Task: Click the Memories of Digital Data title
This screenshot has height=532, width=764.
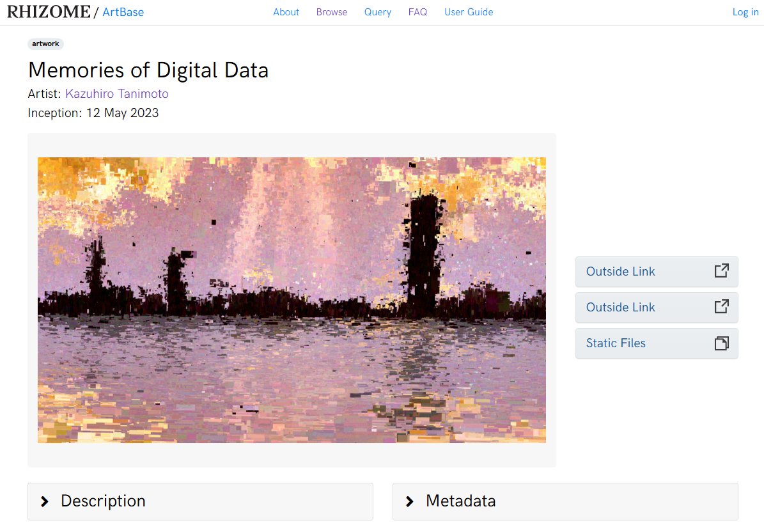Action: click(148, 70)
